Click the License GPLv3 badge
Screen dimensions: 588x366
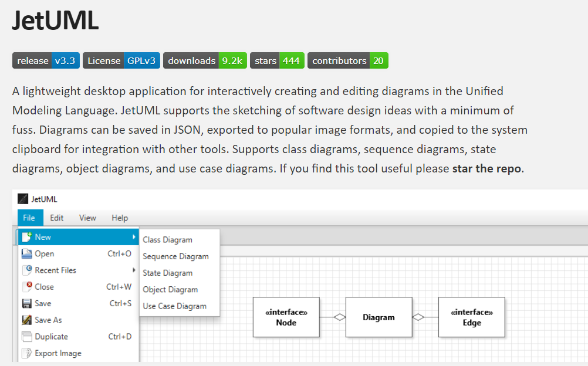(121, 61)
